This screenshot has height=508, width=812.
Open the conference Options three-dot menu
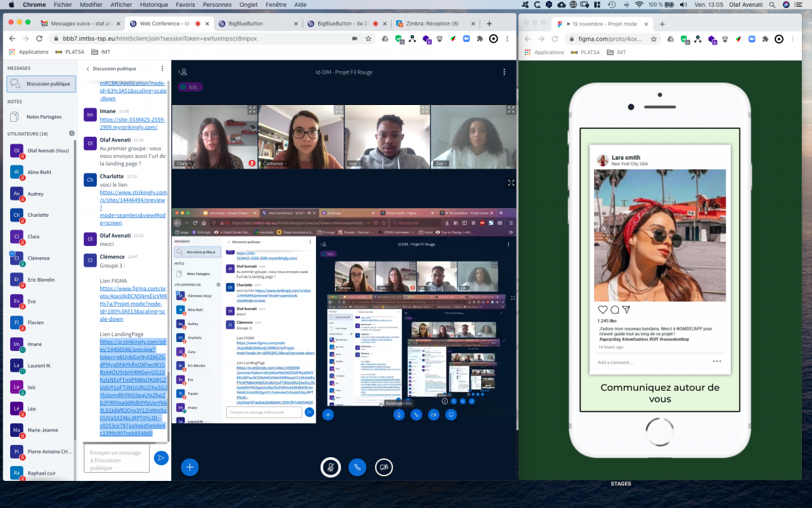504,72
